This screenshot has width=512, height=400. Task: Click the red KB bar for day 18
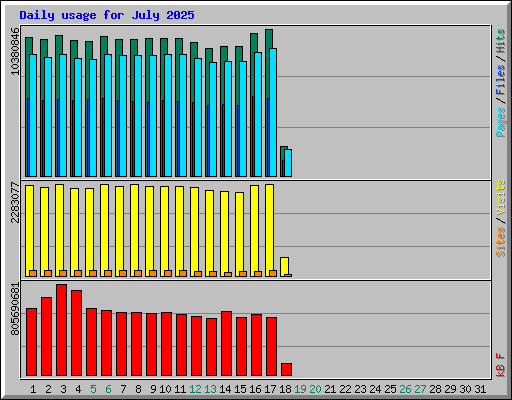(x=286, y=369)
